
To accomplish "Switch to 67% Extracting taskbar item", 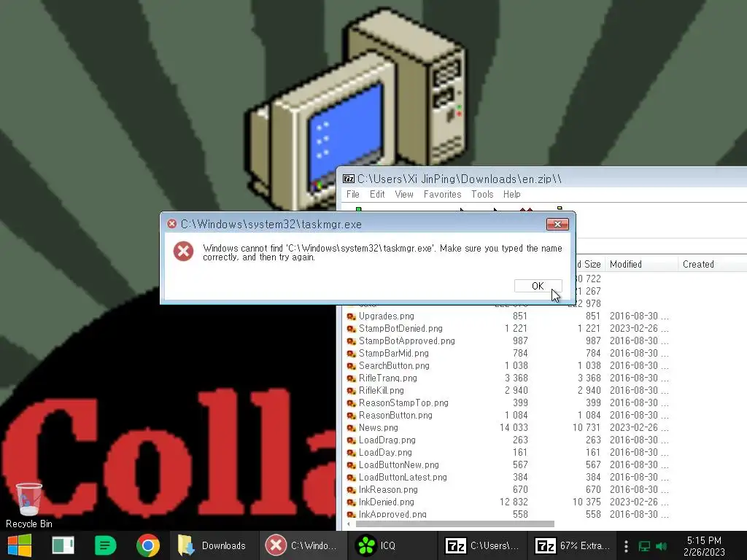I will click(x=572, y=545).
